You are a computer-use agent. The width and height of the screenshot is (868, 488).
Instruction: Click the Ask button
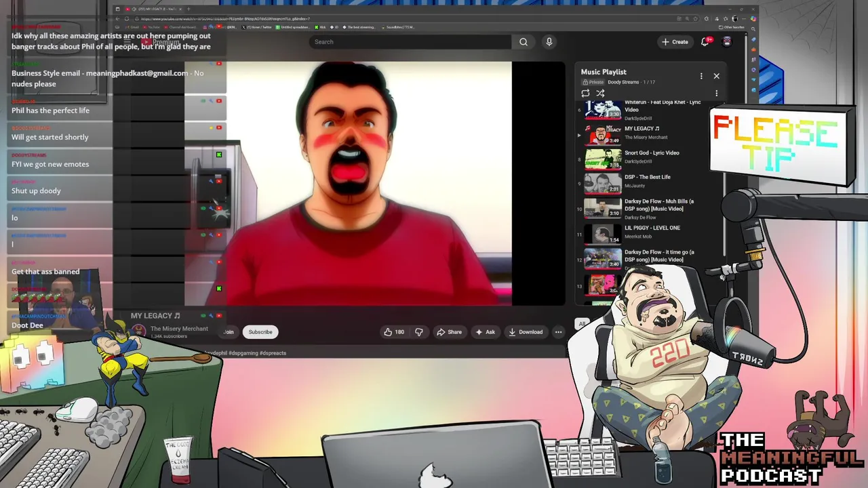click(485, 332)
